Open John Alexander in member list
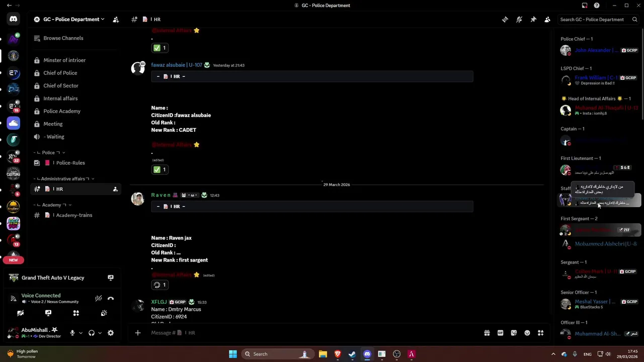644x362 pixels. click(x=599, y=50)
